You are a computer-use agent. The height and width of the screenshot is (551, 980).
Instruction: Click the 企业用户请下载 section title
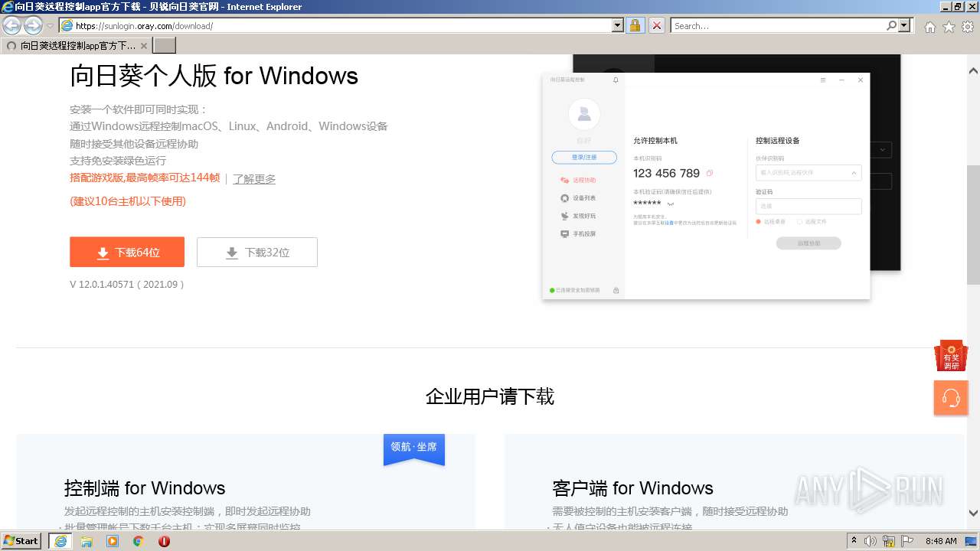490,396
